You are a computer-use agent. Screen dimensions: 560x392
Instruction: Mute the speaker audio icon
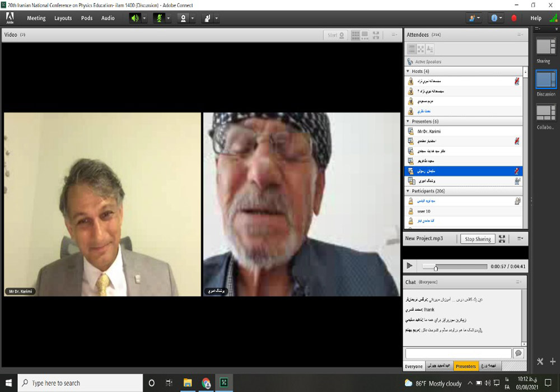pyautogui.click(x=134, y=18)
